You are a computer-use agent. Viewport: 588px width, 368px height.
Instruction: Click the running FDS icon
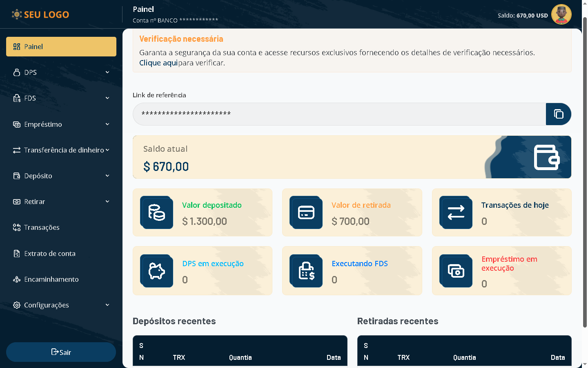point(306,271)
